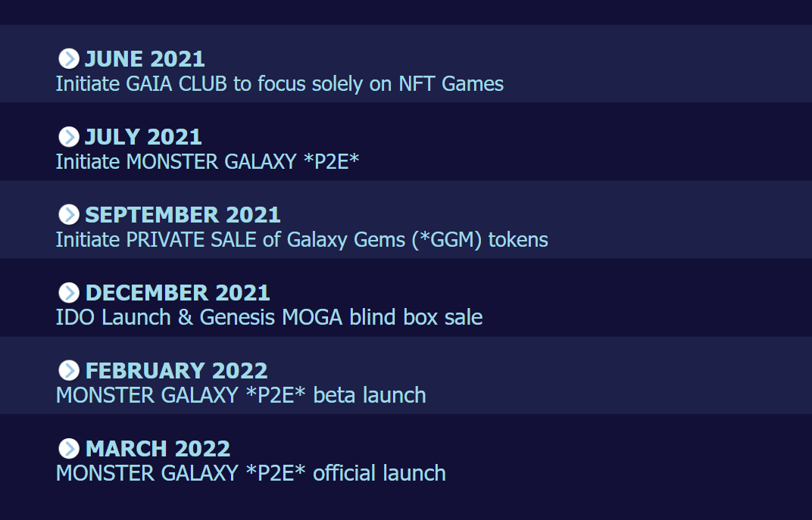Select the chevron bullet before SEPTEMBER 2021
The height and width of the screenshot is (520, 812).
point(68,214)
